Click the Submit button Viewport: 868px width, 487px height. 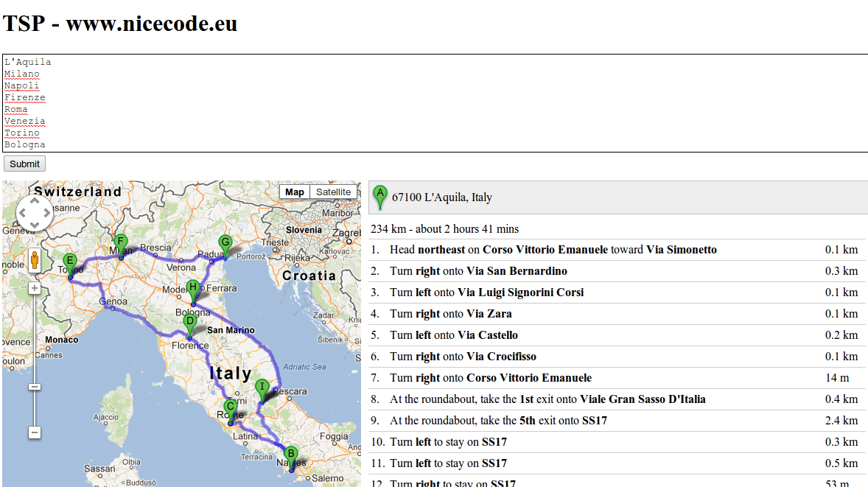(24, 164)
